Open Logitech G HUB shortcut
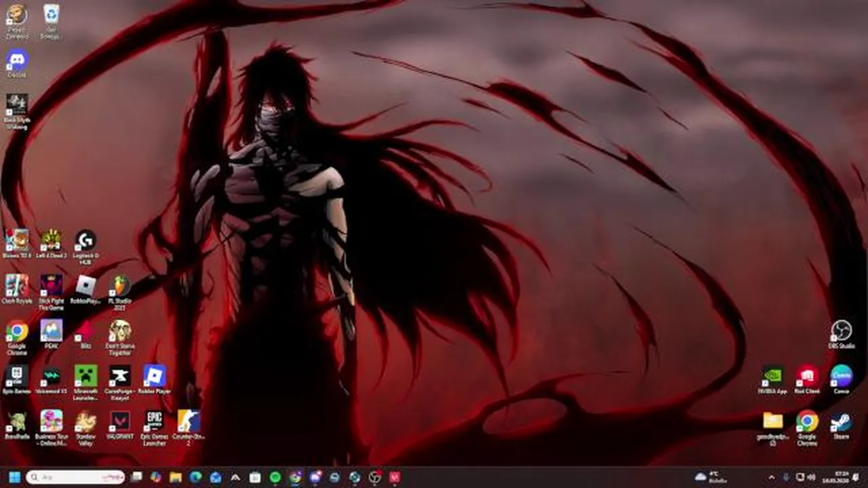The image size is (868, 488). [85, 246]
